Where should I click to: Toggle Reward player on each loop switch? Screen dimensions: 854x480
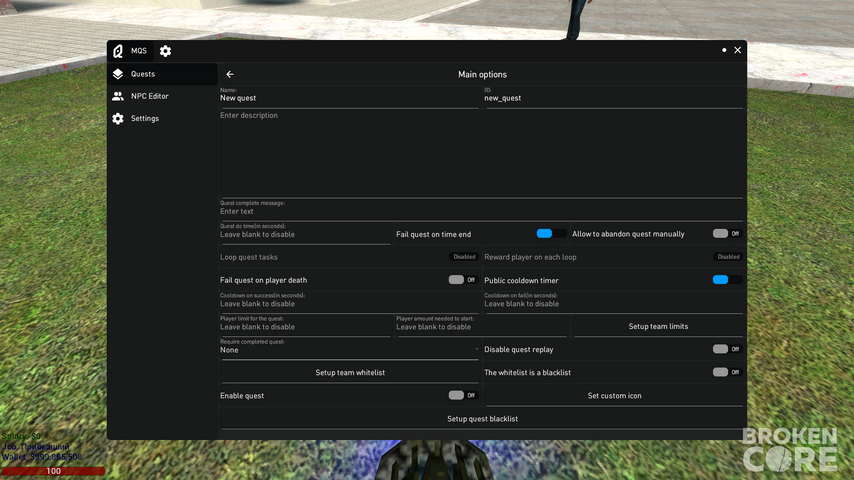tap(728, 257)
